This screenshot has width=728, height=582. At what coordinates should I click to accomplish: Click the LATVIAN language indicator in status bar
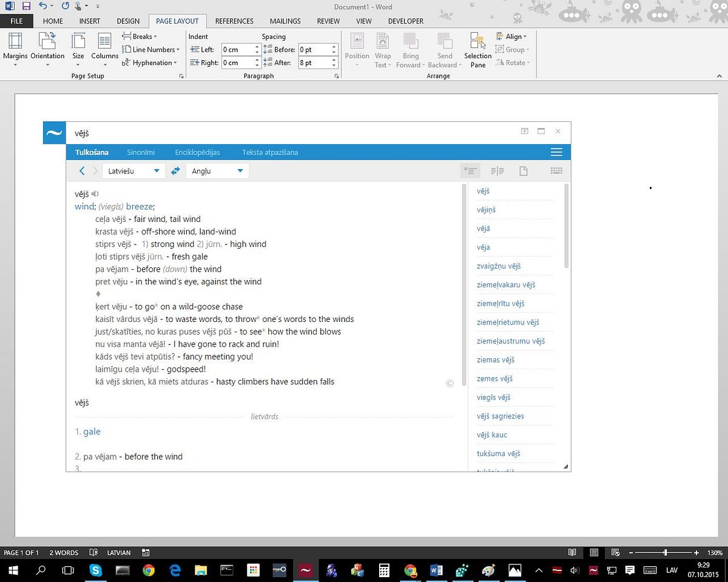119,552
